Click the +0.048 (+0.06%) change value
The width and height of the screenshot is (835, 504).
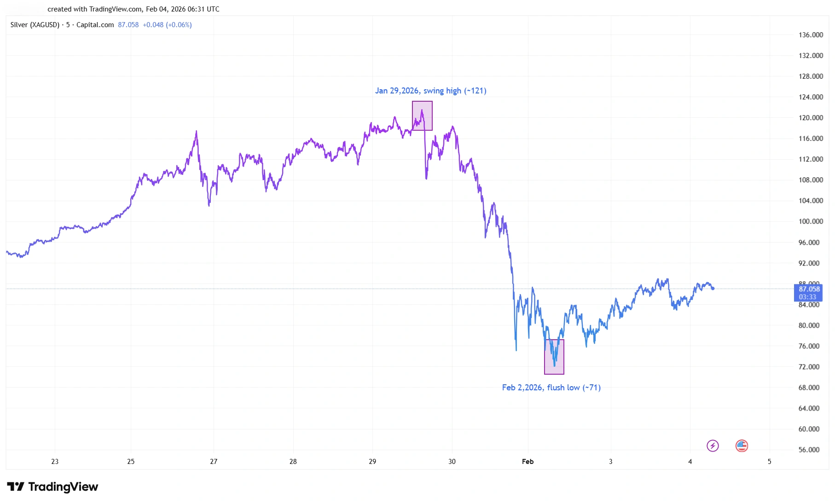point(167,25)
